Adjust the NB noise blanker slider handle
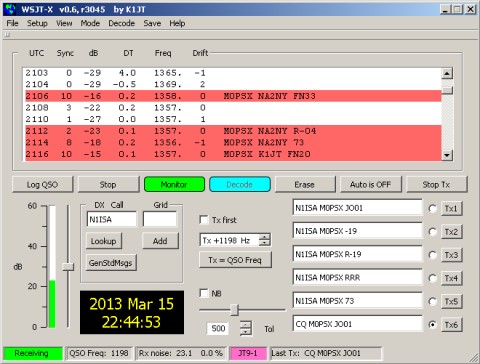480x364 pixels. point(234,310)
